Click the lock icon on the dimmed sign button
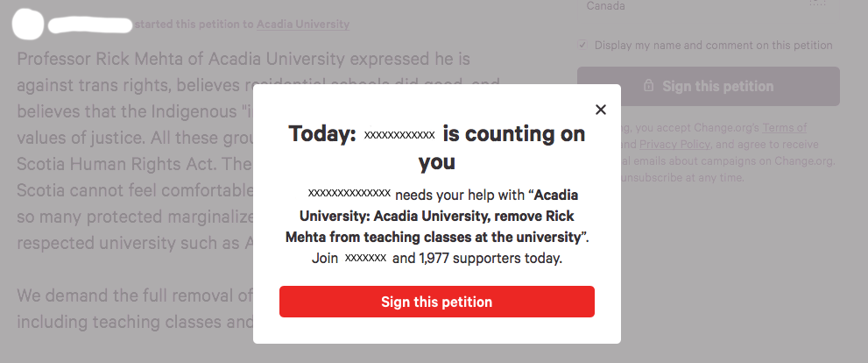This screenshot has width=868, height=363. point(648,86)
